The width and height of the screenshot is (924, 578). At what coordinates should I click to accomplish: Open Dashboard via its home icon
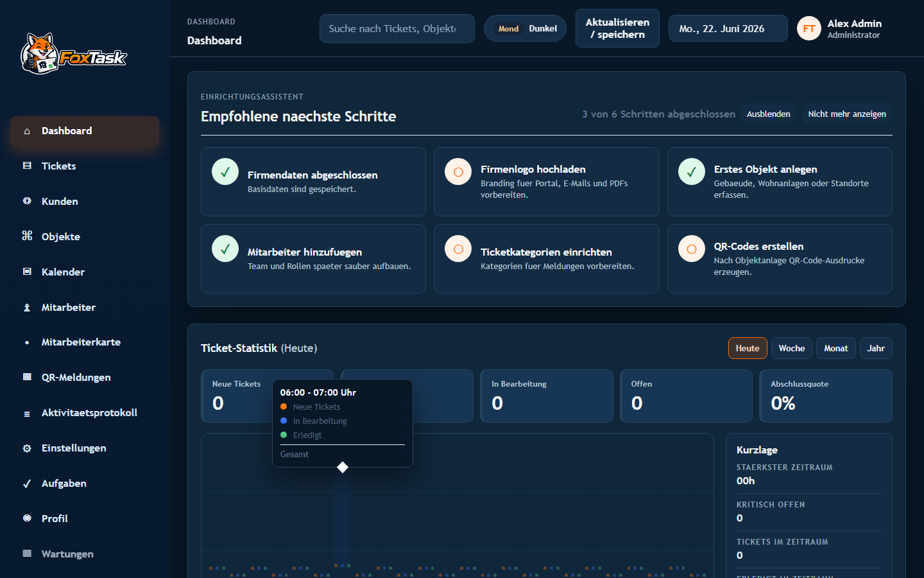click(27, 131)
